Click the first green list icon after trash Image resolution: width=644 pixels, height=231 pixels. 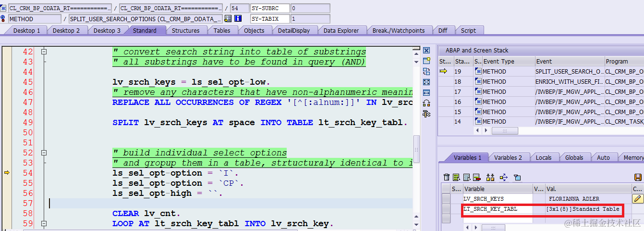[x=457, y=178]
